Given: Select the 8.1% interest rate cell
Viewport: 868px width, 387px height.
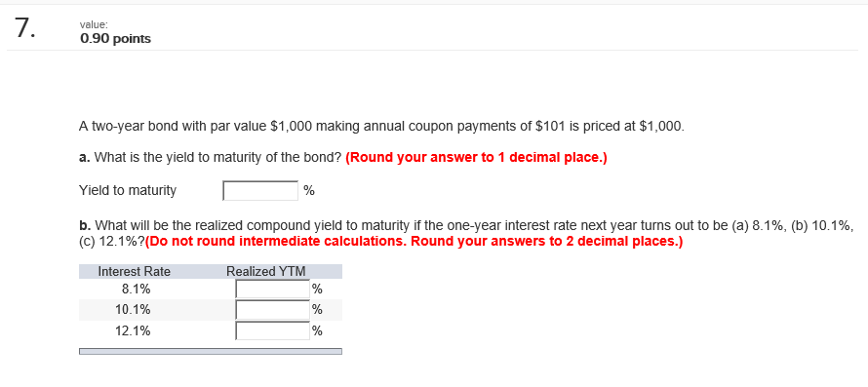Looking at the screenshot, I should coord(136,289).
